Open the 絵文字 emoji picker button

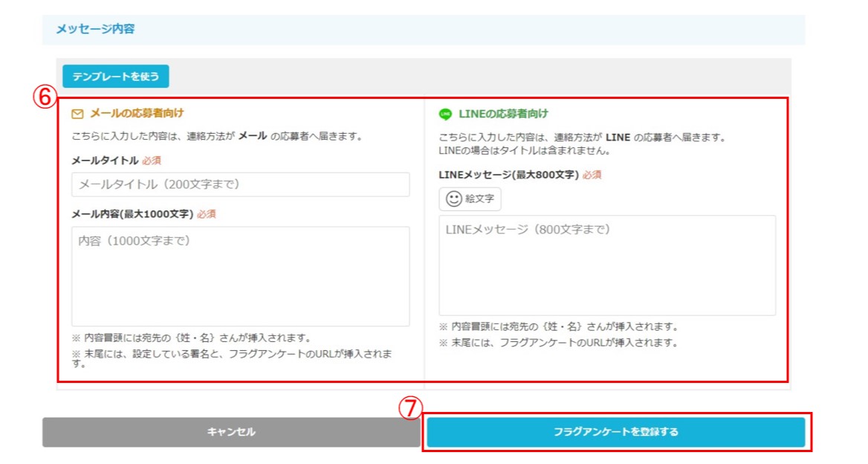tap(470, 199)
